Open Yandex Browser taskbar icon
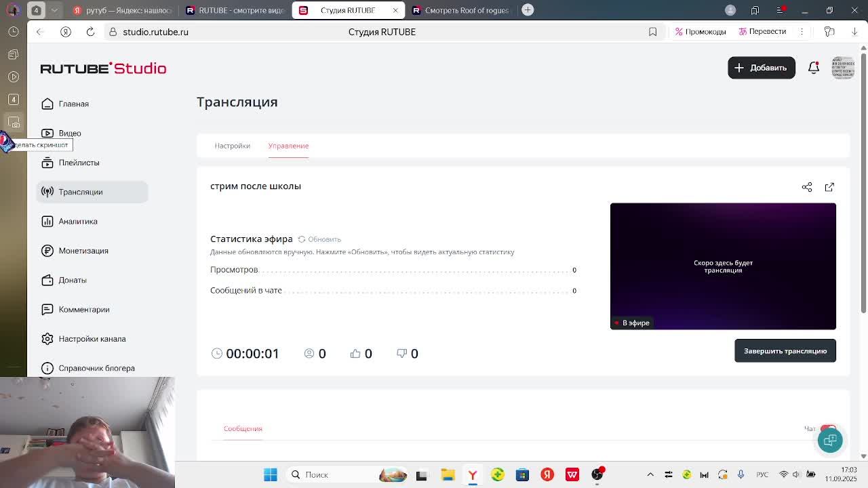 pyautogui.click(x=473, y=474)
